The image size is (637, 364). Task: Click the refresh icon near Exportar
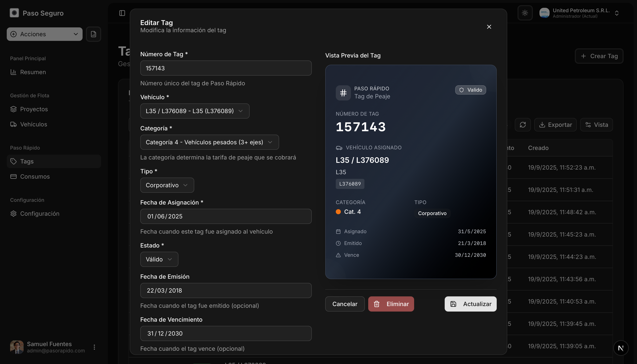click(523, 124)
